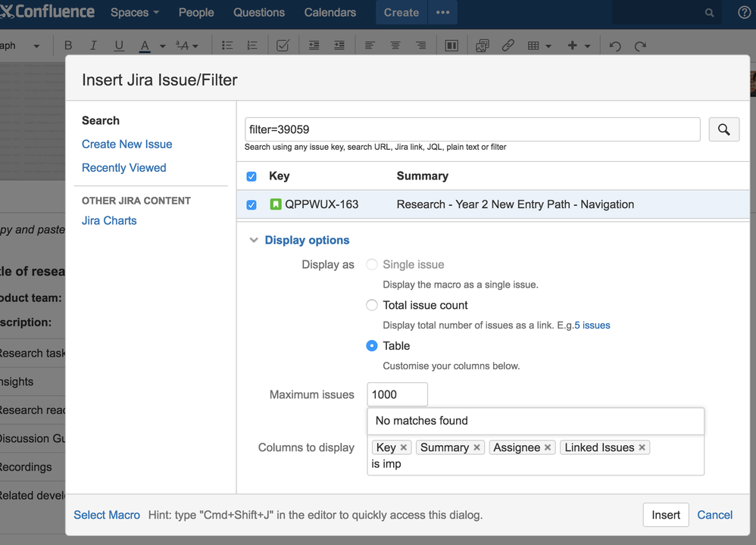Open the insert table dropdown arrow

point(548,45)
